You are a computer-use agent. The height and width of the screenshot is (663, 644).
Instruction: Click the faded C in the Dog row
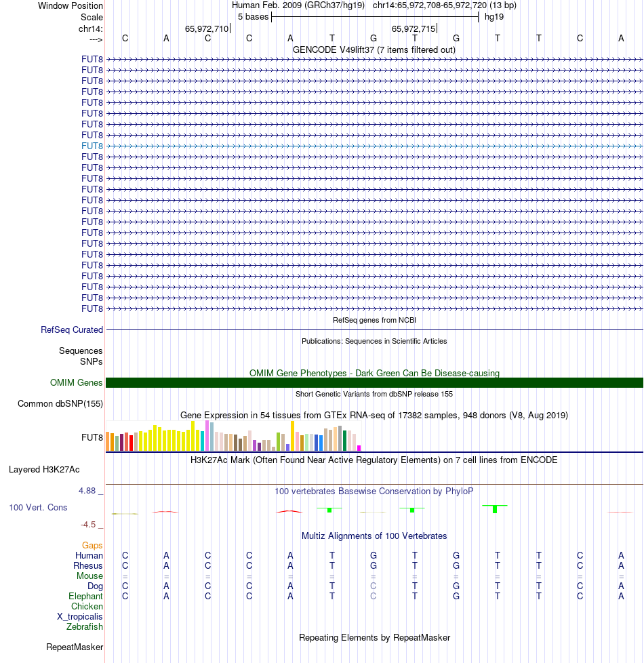click(373, 586)
